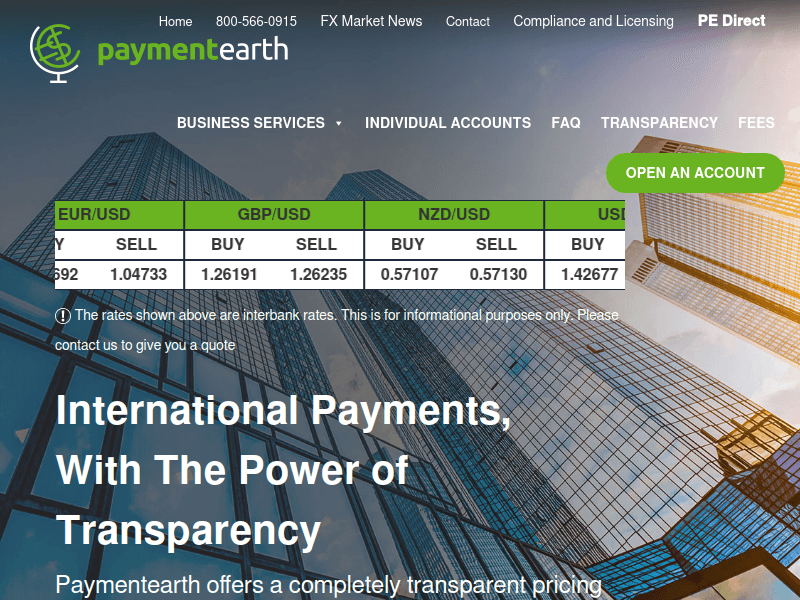Open FX Market News
The image size is (800, 600).
coord(371,20)
